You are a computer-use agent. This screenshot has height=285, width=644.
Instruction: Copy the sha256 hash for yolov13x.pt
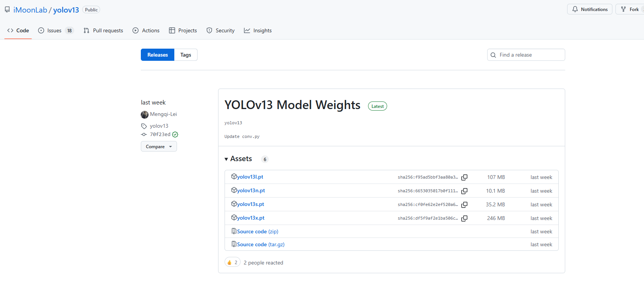pyautogui.click(x=464, y=218)
